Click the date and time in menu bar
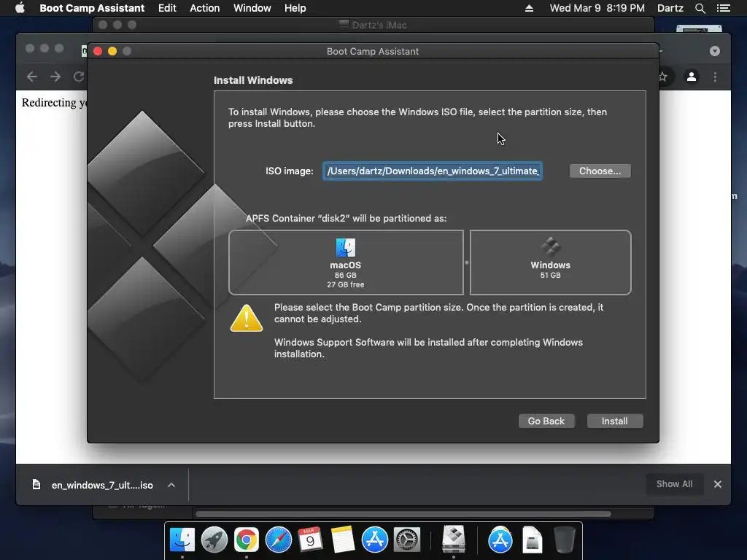Viewport: 747px width, 560px height. 597,8
